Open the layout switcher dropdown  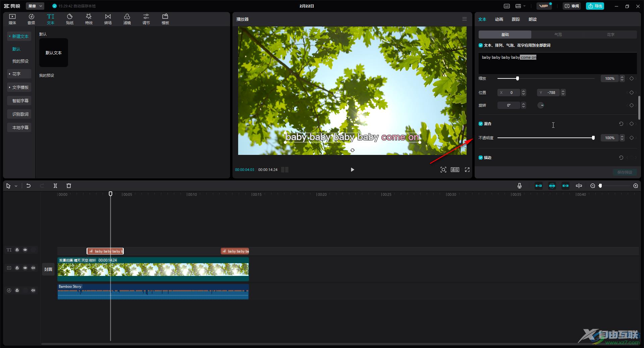521,6
